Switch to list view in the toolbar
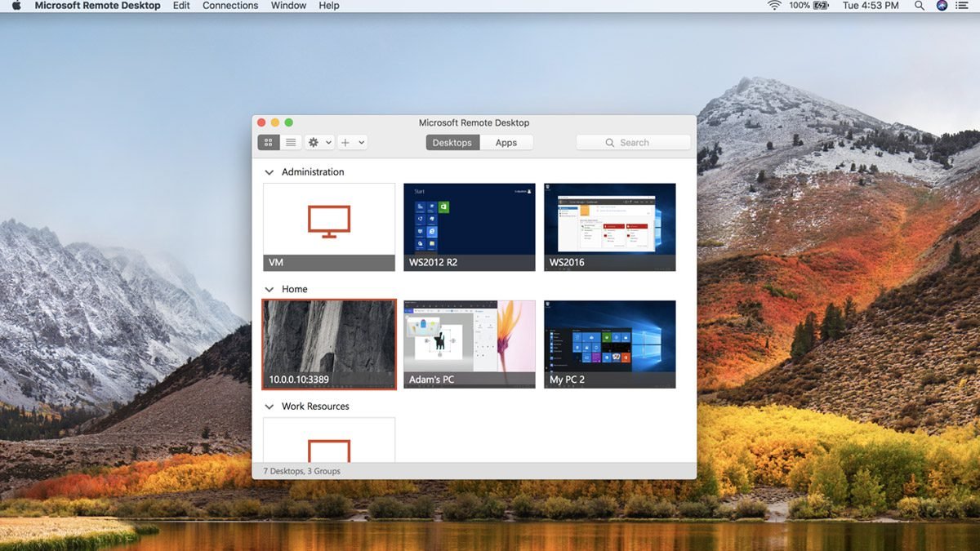The height and width of the screenshot is (551, 980). point(291,142)
